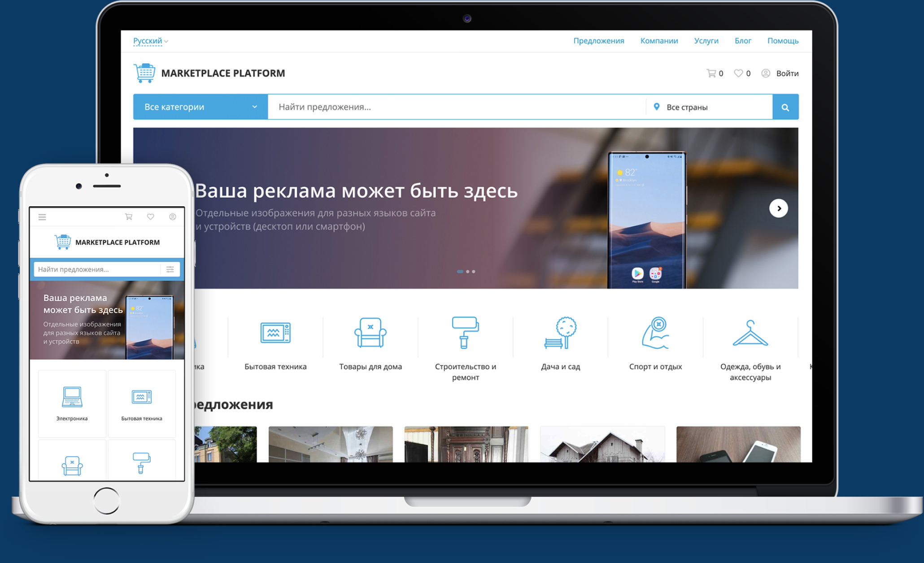Click the phone's advertising banner image
This screenshot has height=563, width=924.
tap(107, 320)
